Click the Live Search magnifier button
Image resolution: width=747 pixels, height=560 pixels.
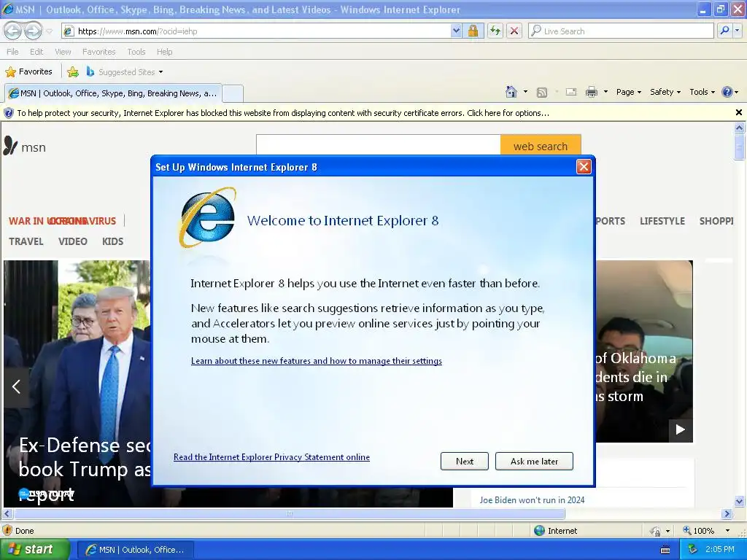tap(724, 31)
